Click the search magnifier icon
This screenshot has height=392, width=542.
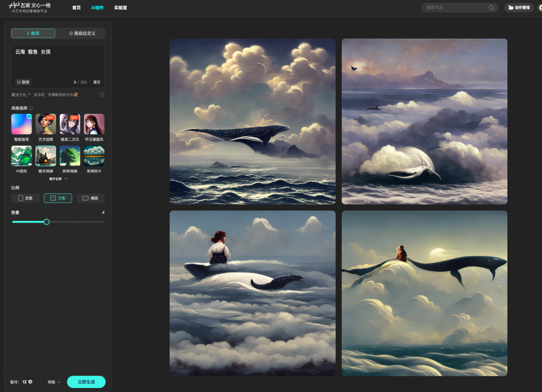pos(491,8)
